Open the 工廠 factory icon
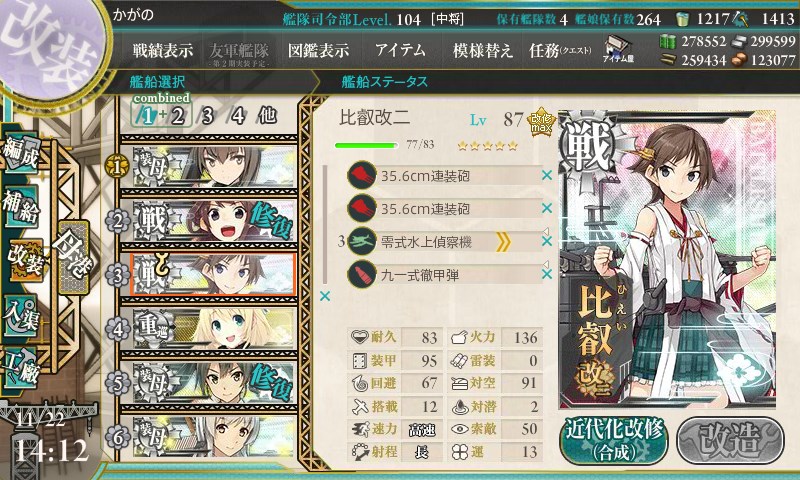This screenshot has height=480, width=800. [x=20, y=368]
